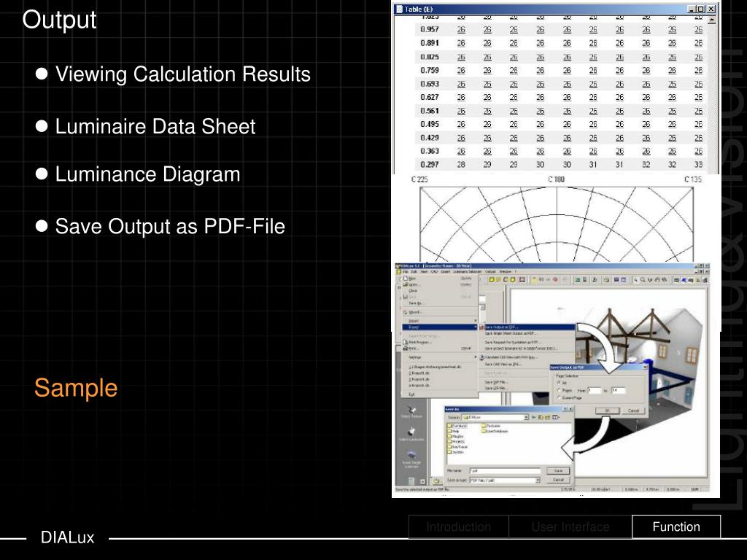Click the up-one-level folder icon in Save As

pyautogui.click(x=541, y=417)
